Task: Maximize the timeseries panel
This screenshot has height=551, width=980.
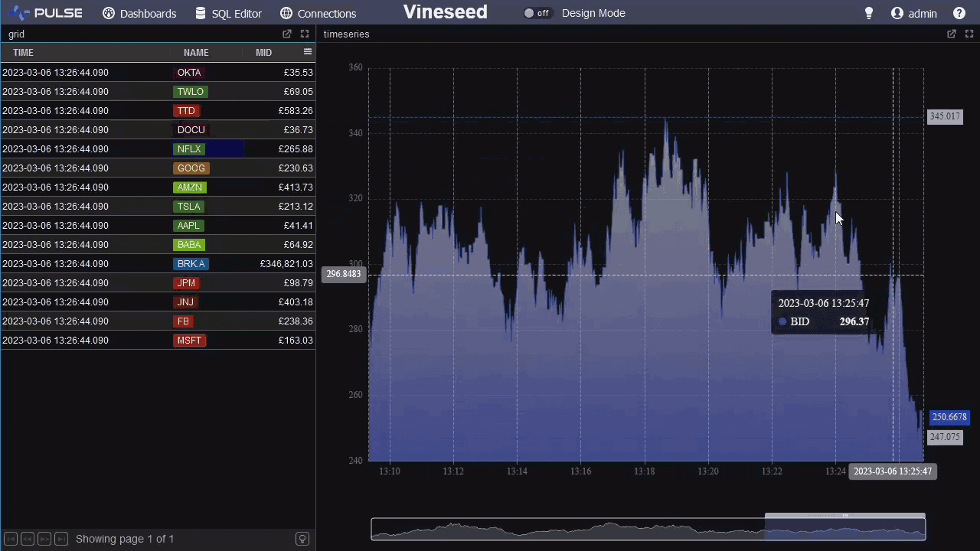Action: coord(969,34)
